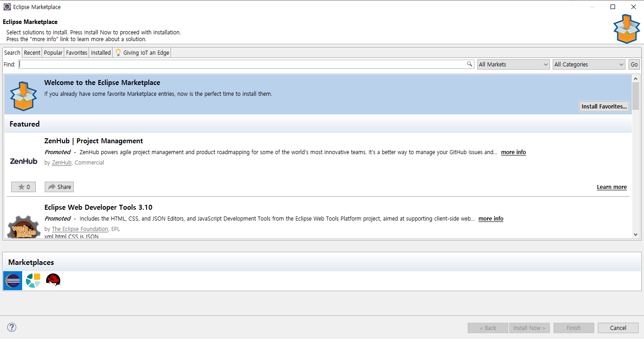Open more info for Eclipse Web Developer Tools
The height and width of the screenshot is (339, 644).
[491, 219]
